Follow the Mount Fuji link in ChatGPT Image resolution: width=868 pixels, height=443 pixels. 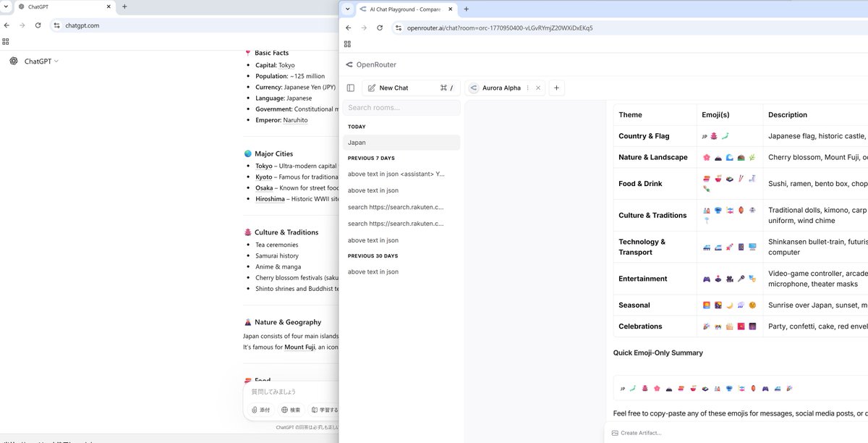click(x=299, y=347)
